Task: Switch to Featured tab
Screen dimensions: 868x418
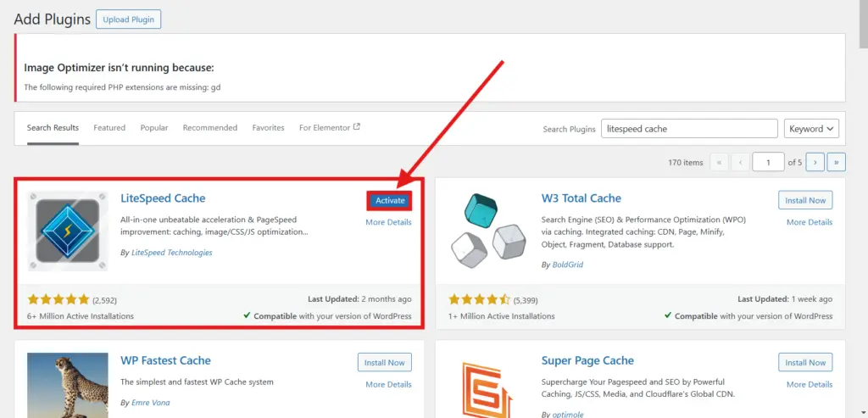Action: [x=109, y=128]
